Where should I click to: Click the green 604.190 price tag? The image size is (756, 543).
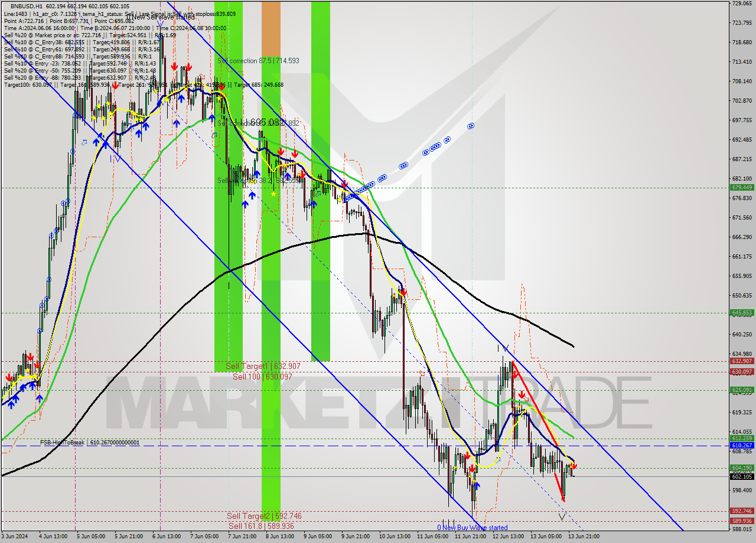pyautogui.click(x=742, y=468)
